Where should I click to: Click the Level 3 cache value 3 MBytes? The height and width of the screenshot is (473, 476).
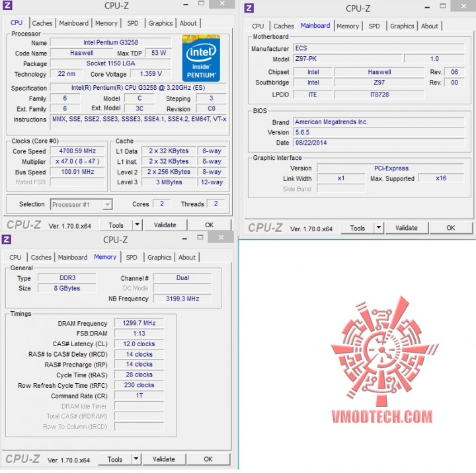[x=169, y=182]
